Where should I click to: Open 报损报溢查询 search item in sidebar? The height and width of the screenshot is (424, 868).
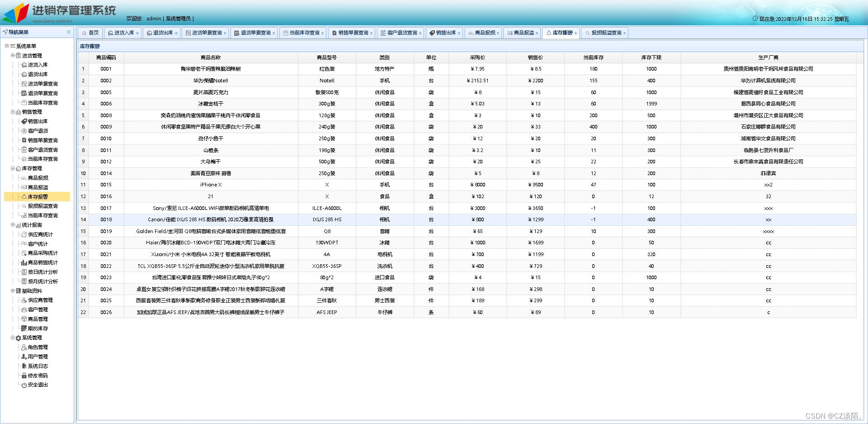pyautogui.click(x=42, y=206)
